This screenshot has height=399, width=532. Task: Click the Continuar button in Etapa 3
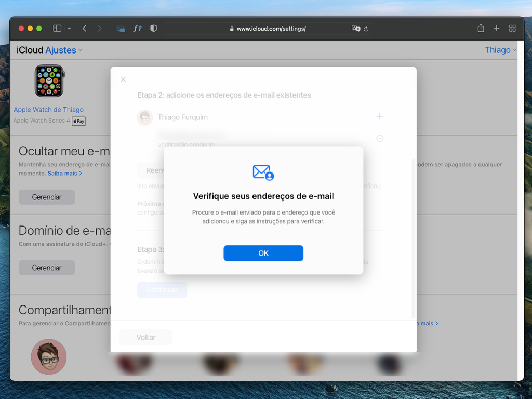tap(162, 290)
